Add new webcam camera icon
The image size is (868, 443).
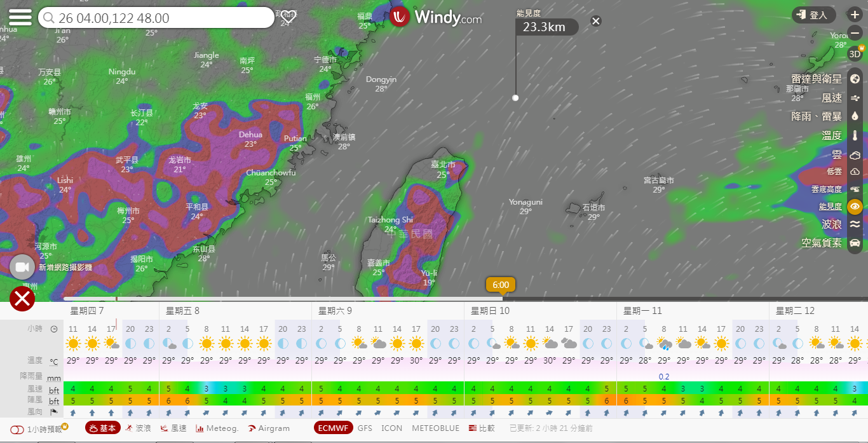tap(22, 267)
